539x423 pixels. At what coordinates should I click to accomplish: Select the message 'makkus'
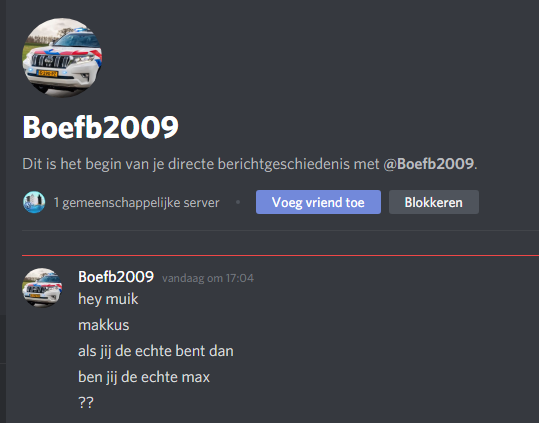103,325
